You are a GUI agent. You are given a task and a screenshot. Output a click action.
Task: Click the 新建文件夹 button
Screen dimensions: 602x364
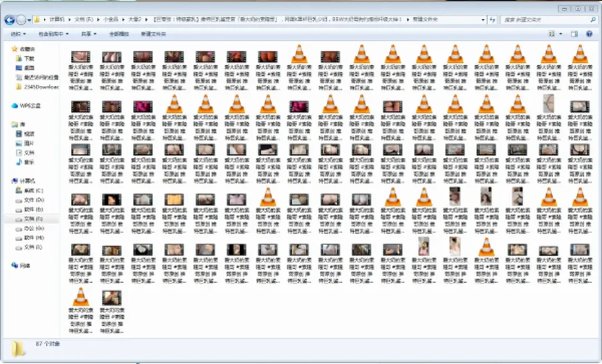(153, 34)
